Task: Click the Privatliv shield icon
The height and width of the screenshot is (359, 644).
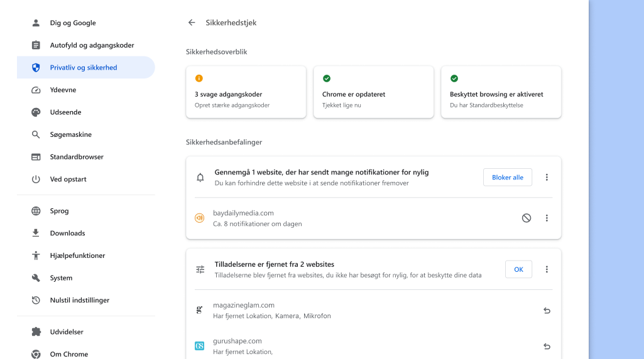Action: (36, 67)
